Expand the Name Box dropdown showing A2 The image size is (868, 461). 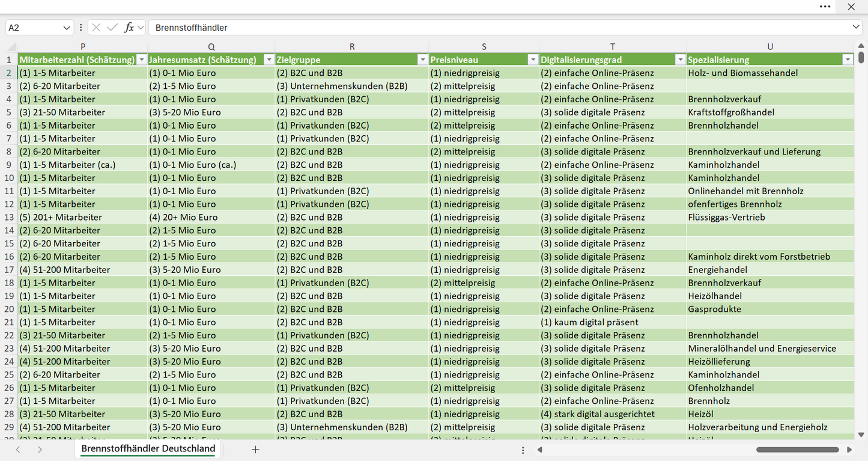(66, 28)
